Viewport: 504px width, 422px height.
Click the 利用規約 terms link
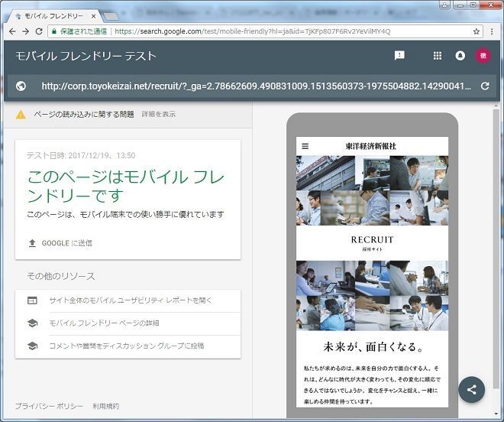(x=105, y=406)
